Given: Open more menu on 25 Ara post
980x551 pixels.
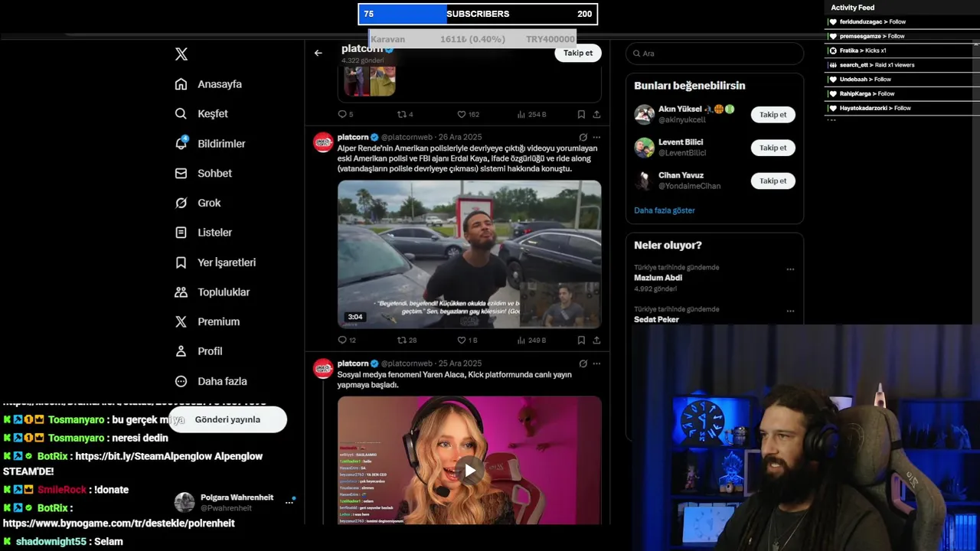Looking at the screenshot, I should [596, 364].
